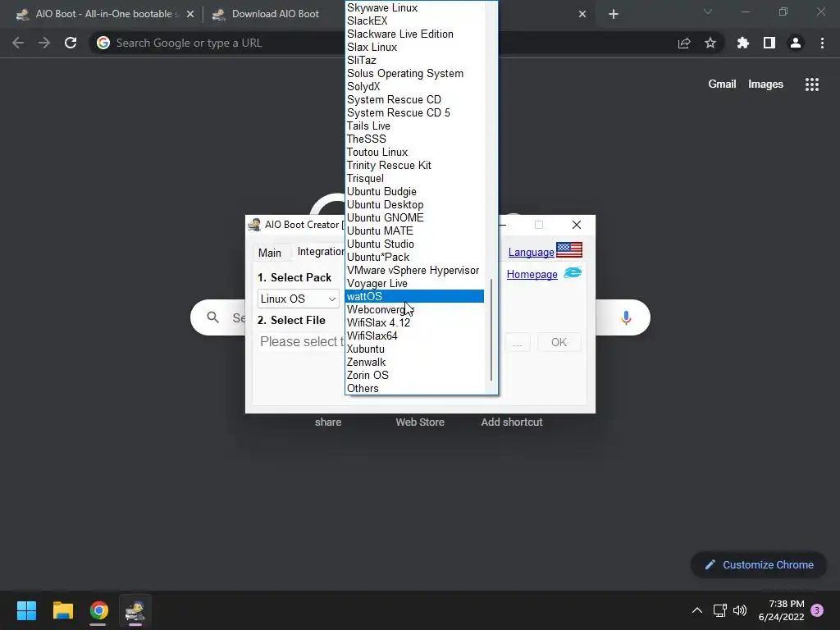840x630 pixels.
Task: Start voice search with microphone
Action: pos(626,317)
